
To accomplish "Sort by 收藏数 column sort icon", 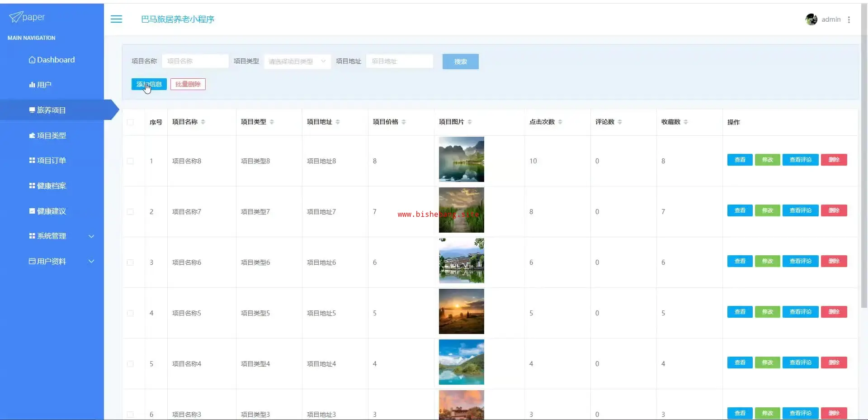I will point(685,122).
